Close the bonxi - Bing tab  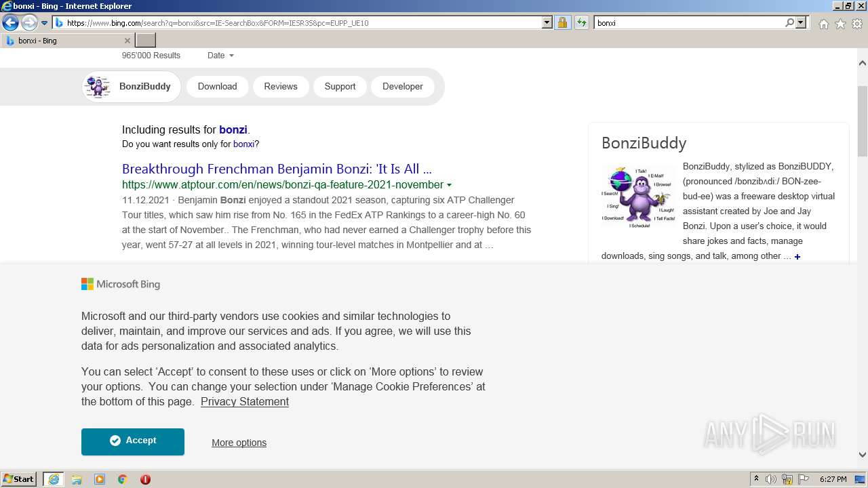pos(127,41)
